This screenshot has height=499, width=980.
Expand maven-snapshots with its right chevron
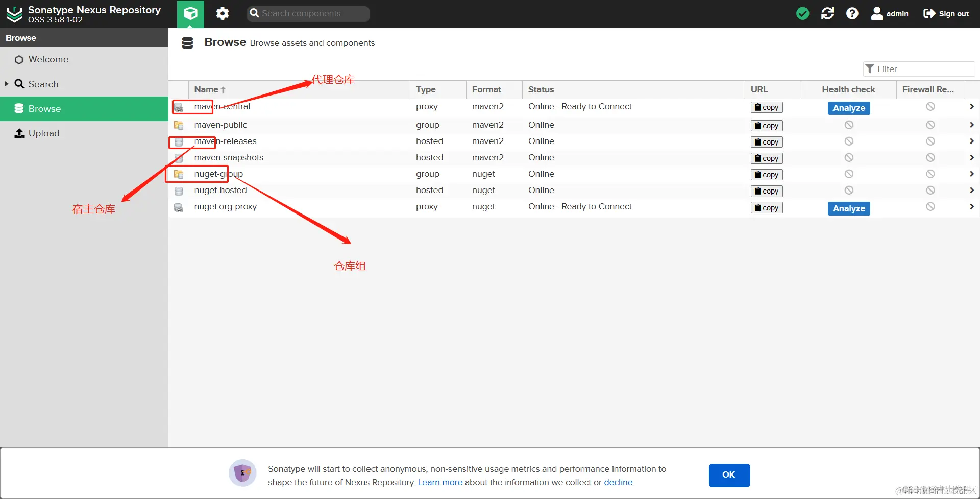coord(972,157)
